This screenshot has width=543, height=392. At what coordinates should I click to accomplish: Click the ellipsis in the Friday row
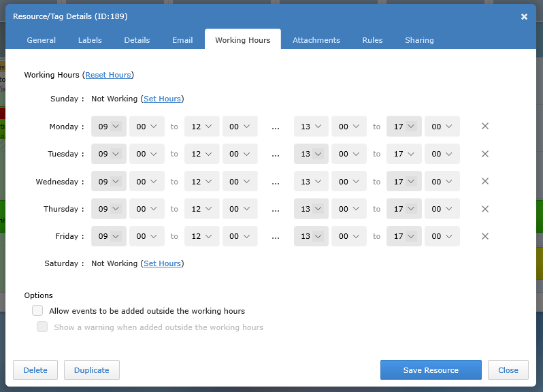276,238
